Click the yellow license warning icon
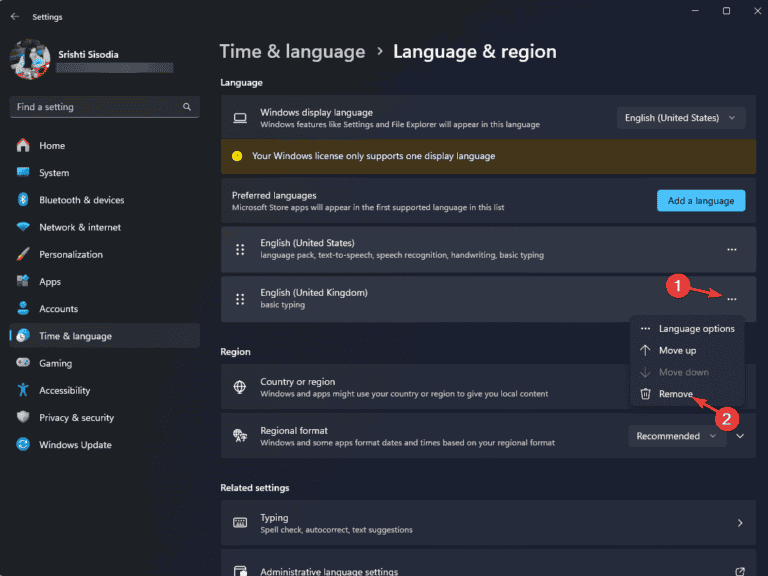768x576 pixels. 237,156
